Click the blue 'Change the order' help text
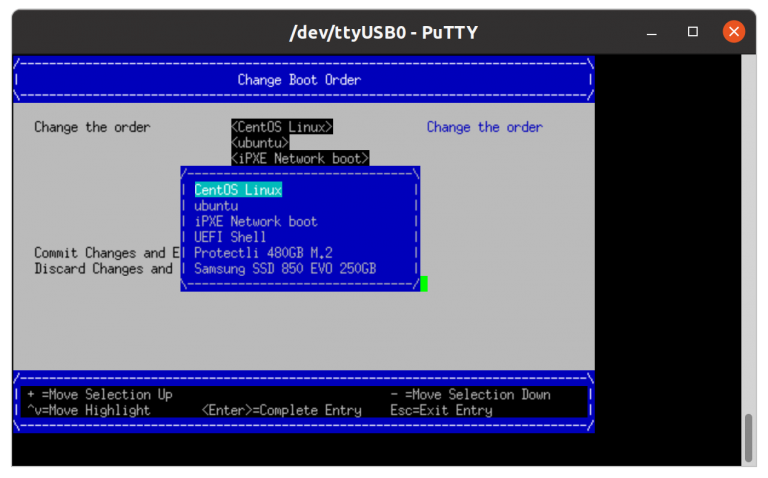 click(x=484, y=127)
